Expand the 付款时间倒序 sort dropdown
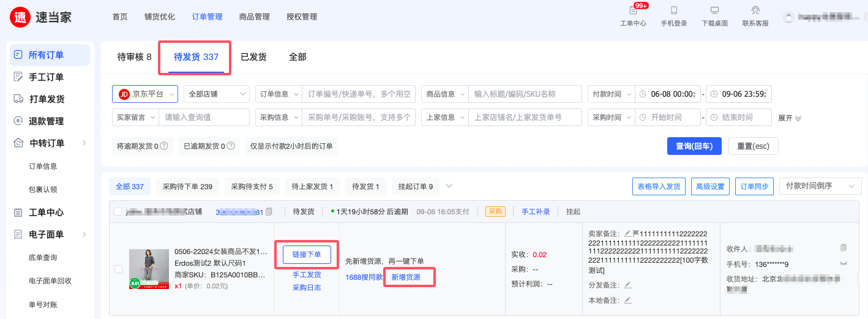The width and height of the screenshot is (868, 319). click(820, 186)
